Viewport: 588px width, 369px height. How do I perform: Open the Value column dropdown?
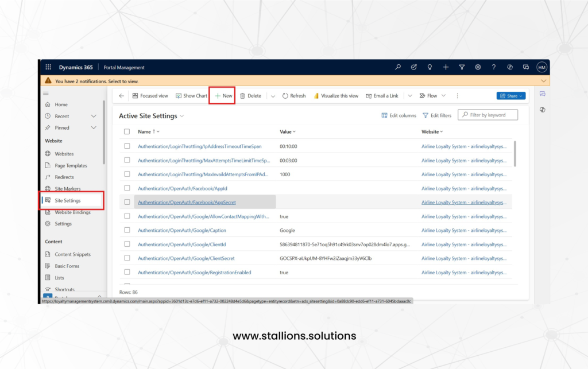(x=295, y=131)
